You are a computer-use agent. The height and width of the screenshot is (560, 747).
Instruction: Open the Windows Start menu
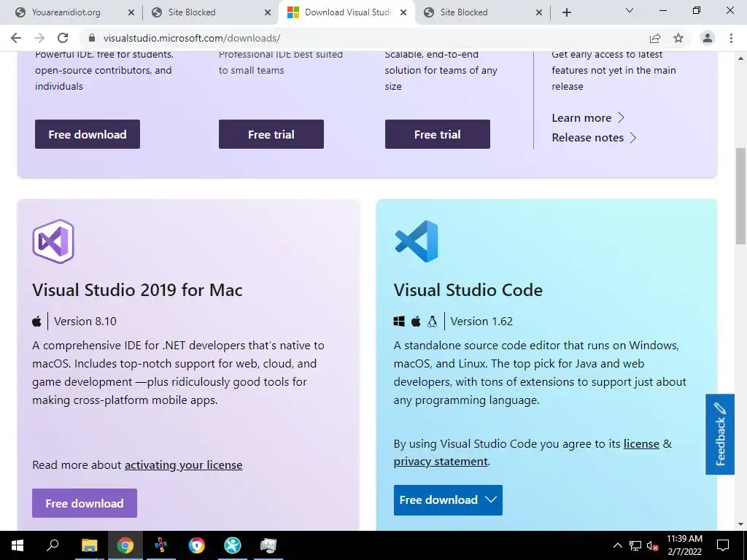coord(18,545)
